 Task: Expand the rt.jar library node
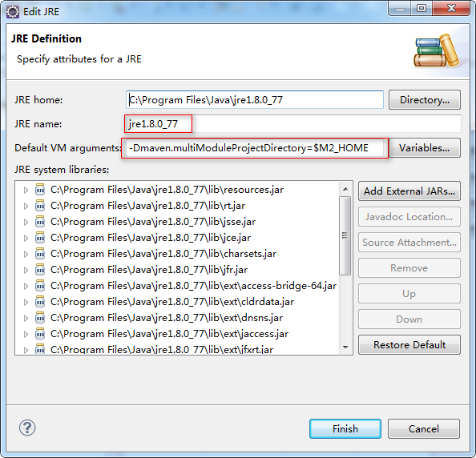coord(26,206)
